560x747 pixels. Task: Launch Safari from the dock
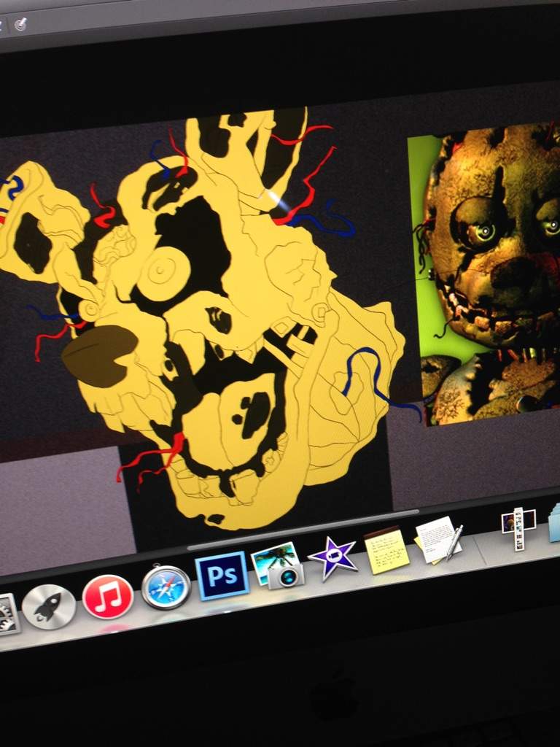[x=166, y=587]
